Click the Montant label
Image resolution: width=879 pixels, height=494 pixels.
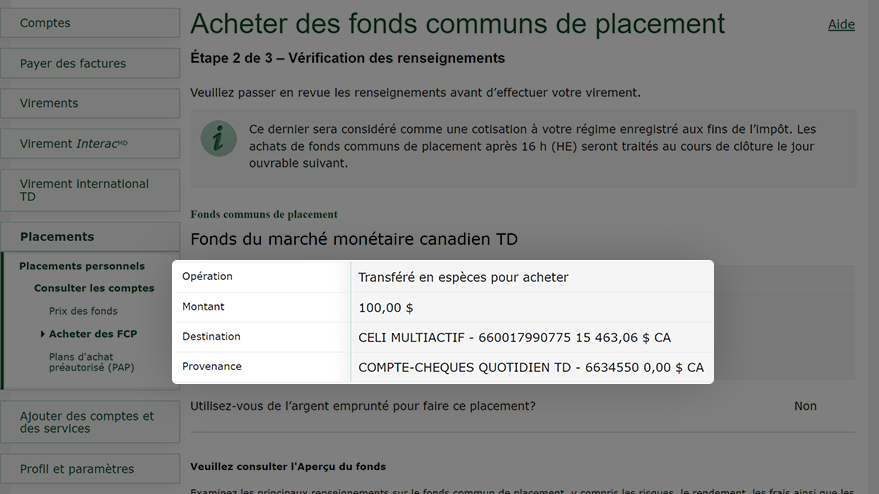tap(203, 306)
